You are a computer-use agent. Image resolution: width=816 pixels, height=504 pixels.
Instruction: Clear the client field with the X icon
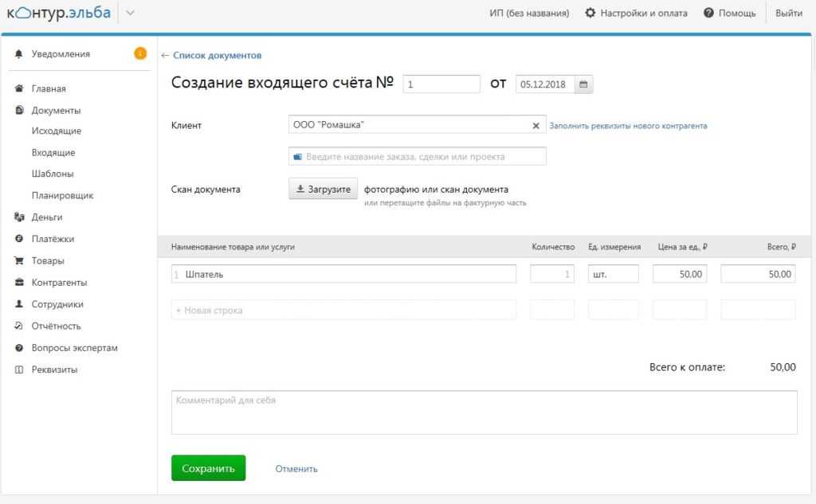[535, 126]
